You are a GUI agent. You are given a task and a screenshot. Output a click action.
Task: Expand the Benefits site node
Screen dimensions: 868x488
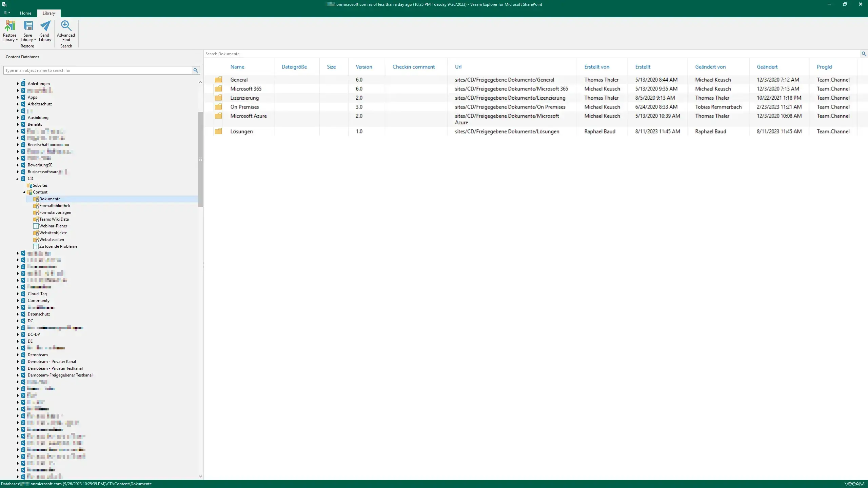click(x=18, y=124)
